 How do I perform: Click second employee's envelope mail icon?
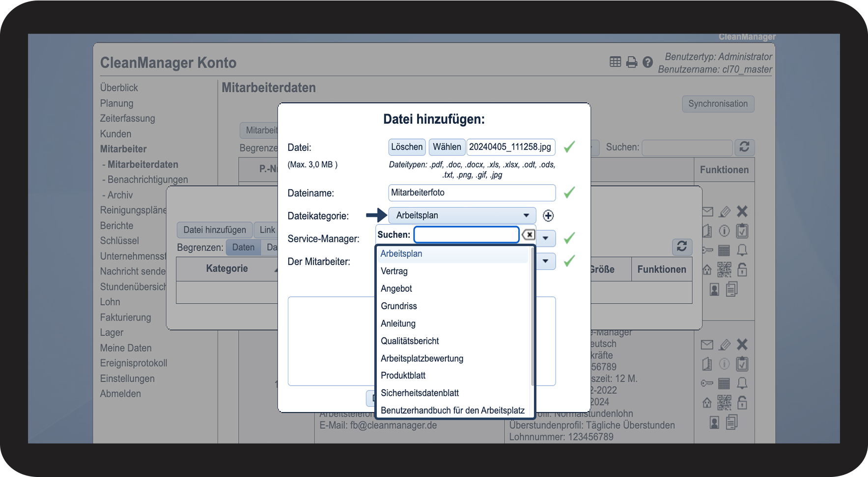click(x=707, y=345)
